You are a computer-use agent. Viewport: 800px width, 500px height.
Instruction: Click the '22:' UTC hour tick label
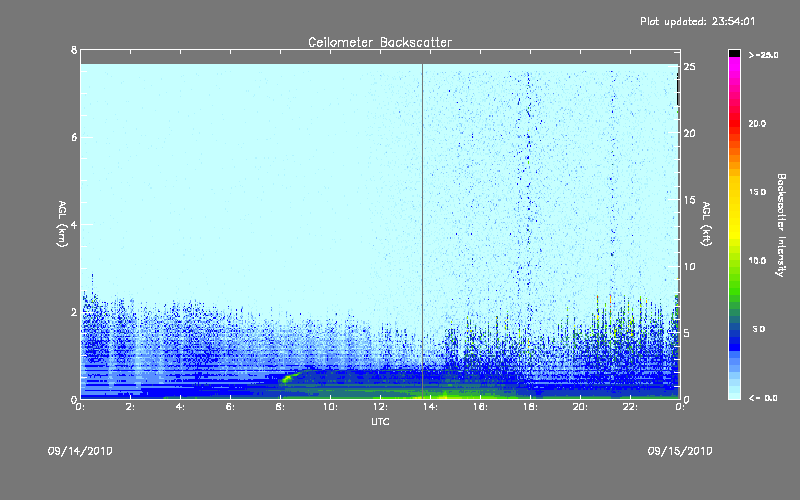(630, 407)
